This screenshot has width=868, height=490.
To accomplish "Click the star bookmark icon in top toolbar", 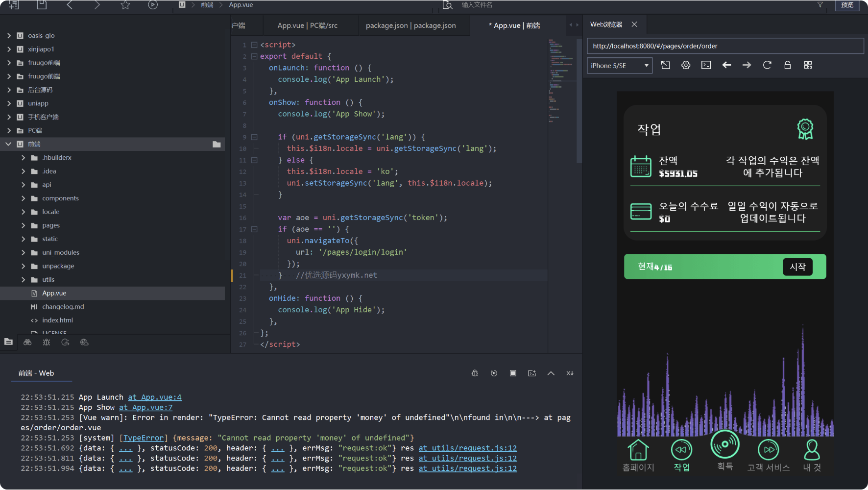I will point(125,5).
